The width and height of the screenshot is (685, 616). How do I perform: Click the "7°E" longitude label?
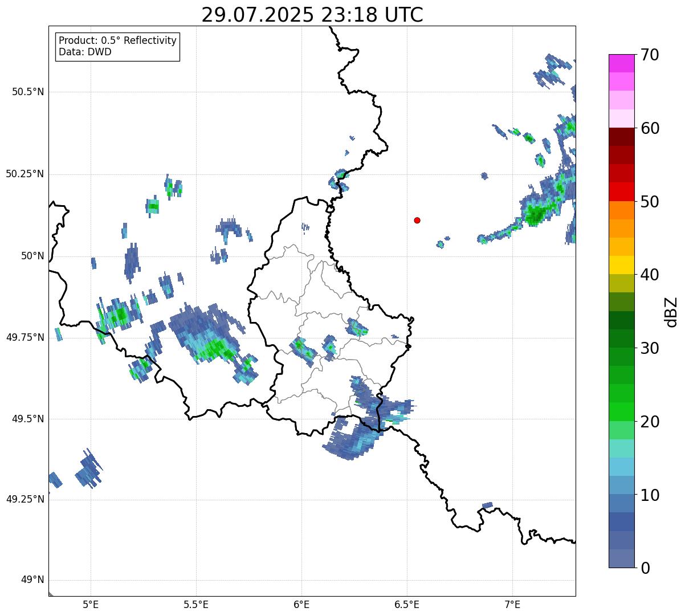512,605
